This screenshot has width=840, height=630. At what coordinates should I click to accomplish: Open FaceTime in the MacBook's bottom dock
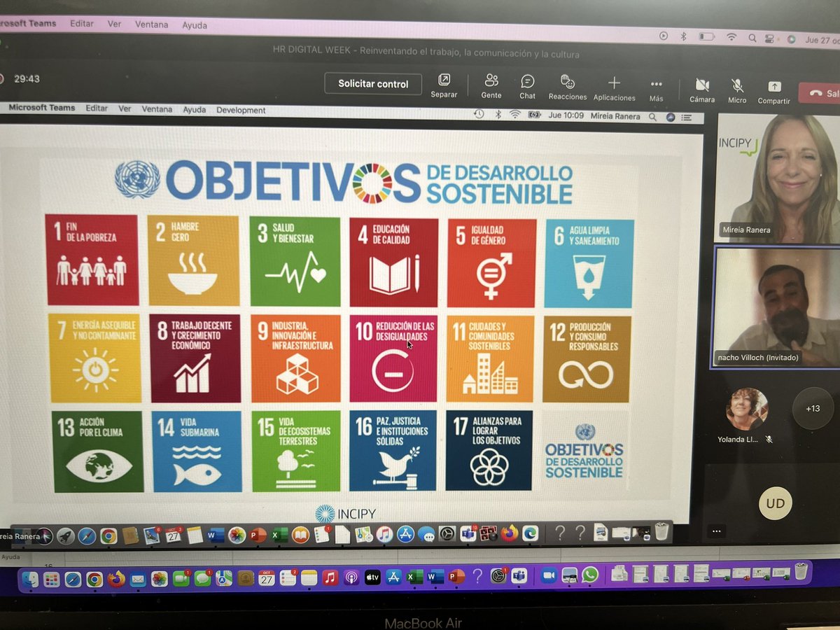tap(181, 579)
